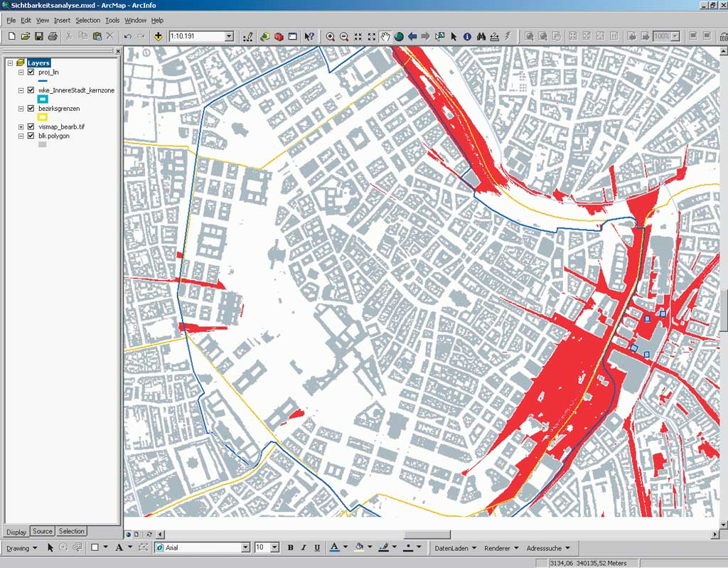This screenshot has height=568, width=728.
Task: Zoom to Full Extent globe
Action: [x=398, y=36]
